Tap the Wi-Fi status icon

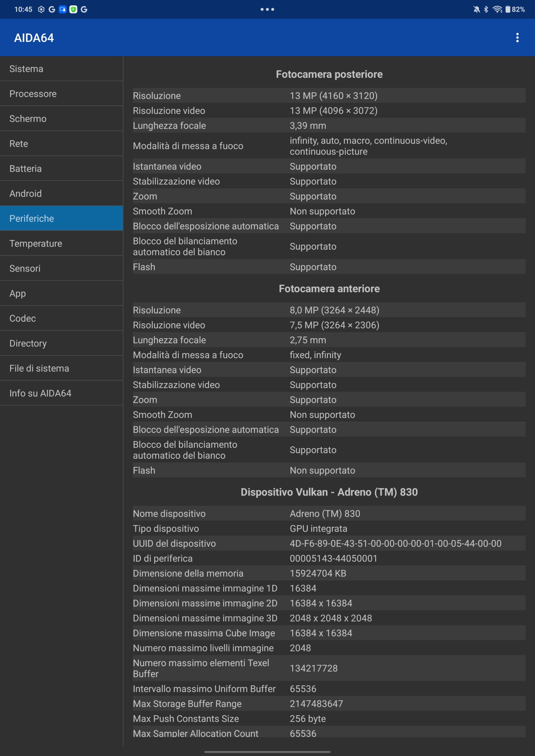[497, 9]
